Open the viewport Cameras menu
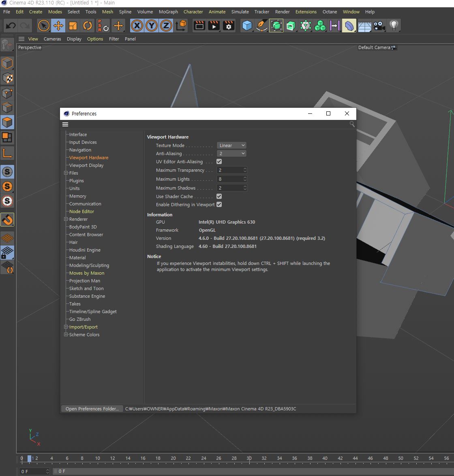Screen dimensions: 454x476 click(x=52, y=39)
